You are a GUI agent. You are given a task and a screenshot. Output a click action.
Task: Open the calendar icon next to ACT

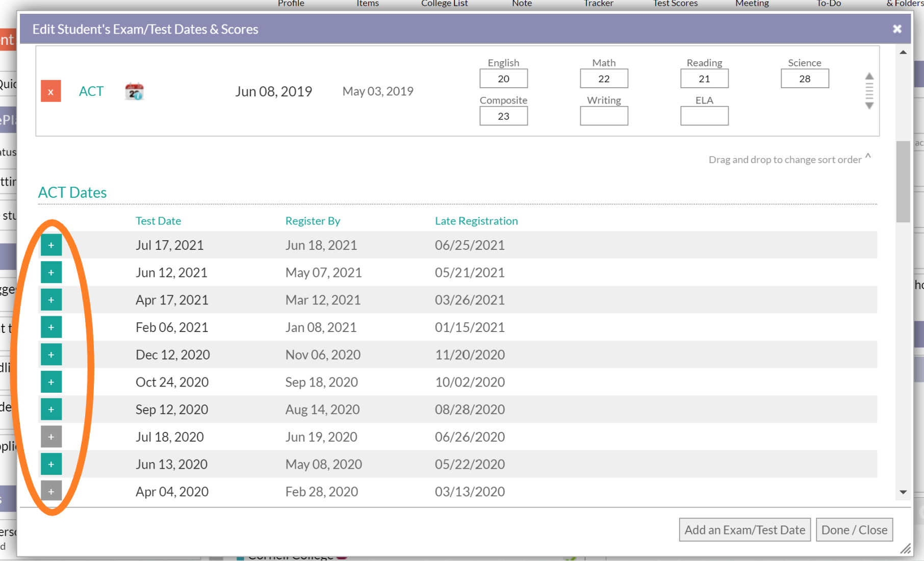(134, 91)
